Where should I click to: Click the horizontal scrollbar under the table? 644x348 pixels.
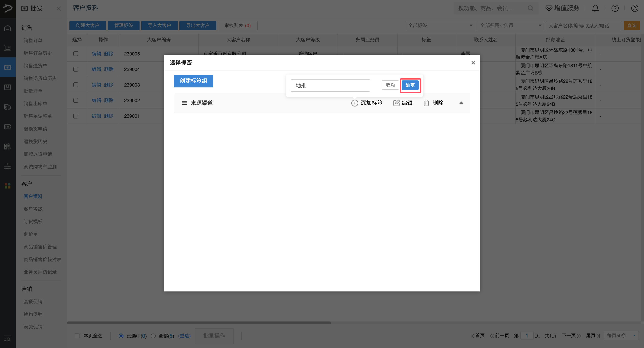[x=199, y=323]
